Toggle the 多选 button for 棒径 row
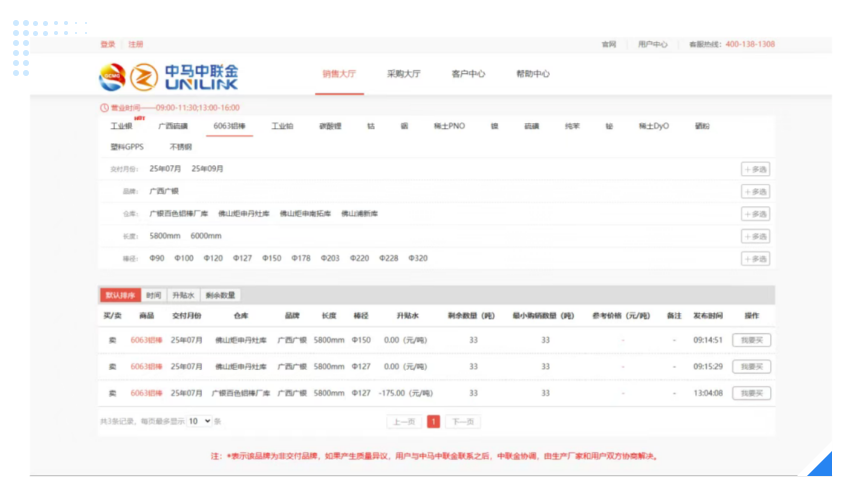This screenshot has width=844, height=485. pyautogui.click(x=755, y=259)
